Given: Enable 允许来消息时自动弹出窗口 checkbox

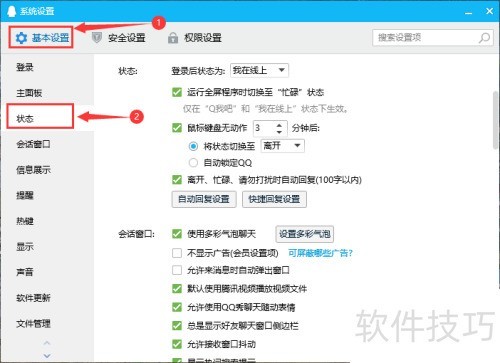Looking at the screenshot, I should [177, 270].
